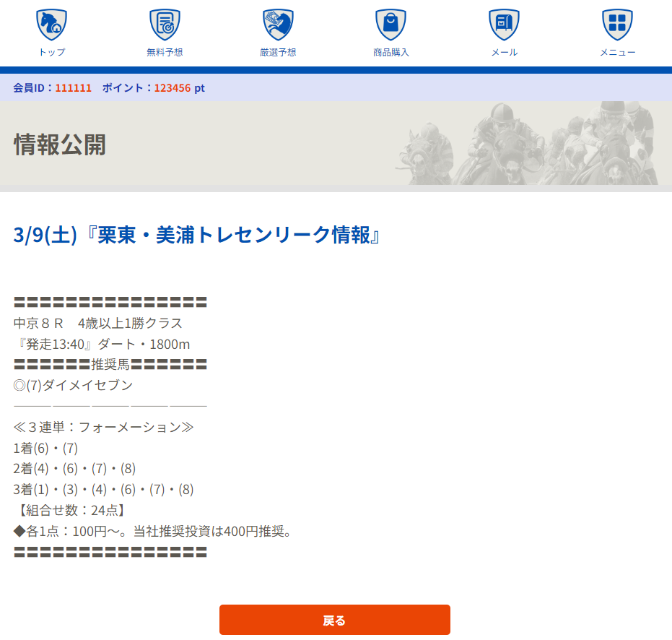Click the 組合せ数：24点 line
The height and width of the screenshot is (640, 672).
tap(71, 511)
